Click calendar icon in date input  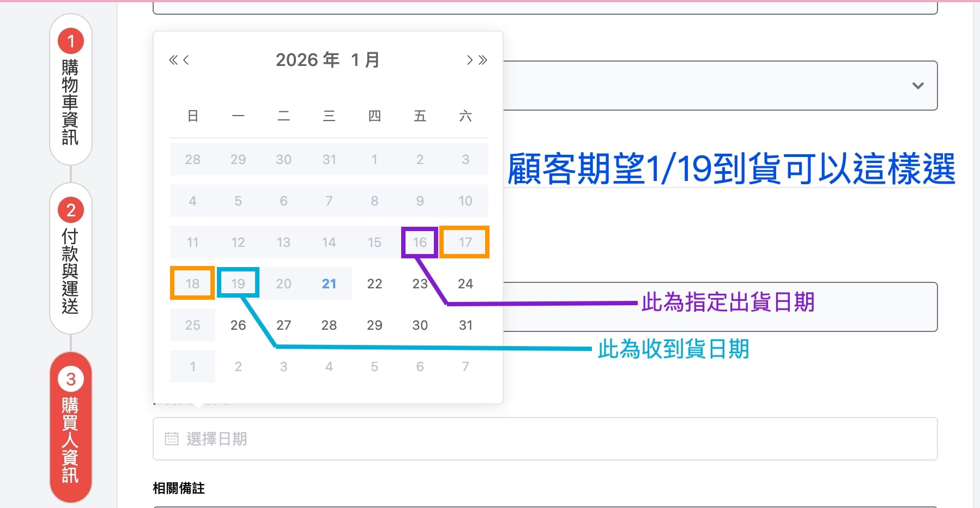(x=172, y=439)
